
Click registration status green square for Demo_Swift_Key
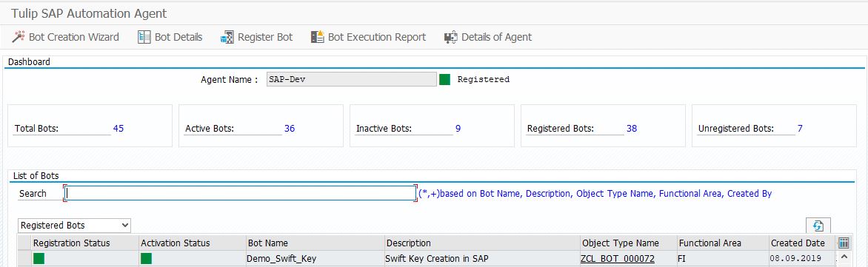pyautogui.click(x=39, y=258)
